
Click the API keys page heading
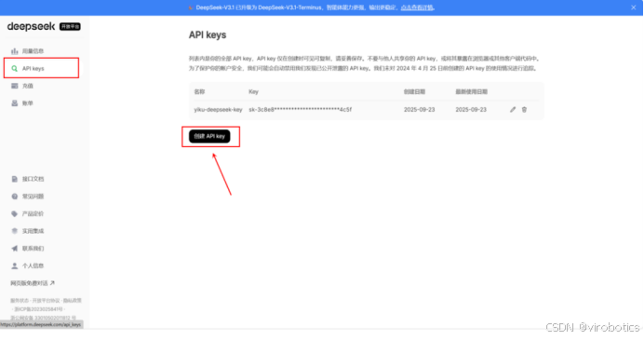coord(208,35)
